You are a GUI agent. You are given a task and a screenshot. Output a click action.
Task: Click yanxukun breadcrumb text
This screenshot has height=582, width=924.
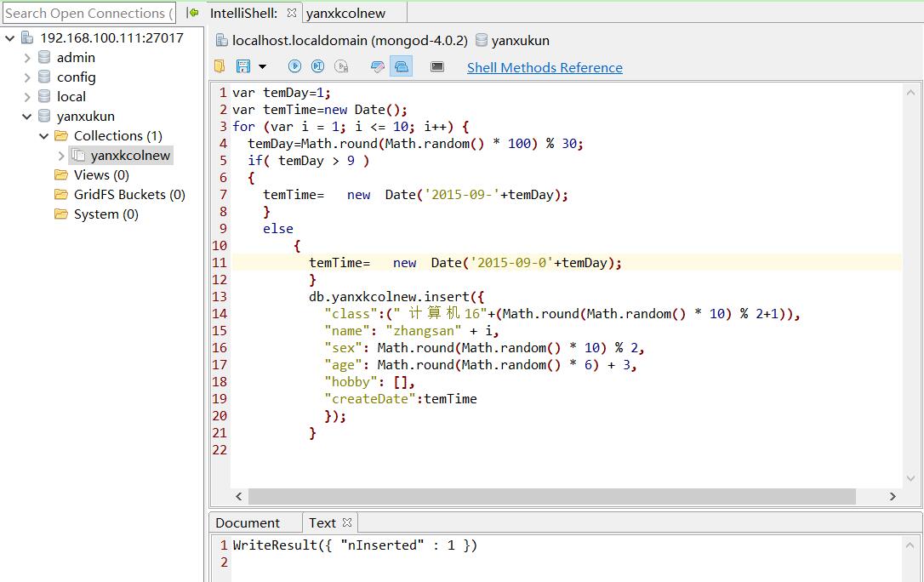(x=521, y=41)
